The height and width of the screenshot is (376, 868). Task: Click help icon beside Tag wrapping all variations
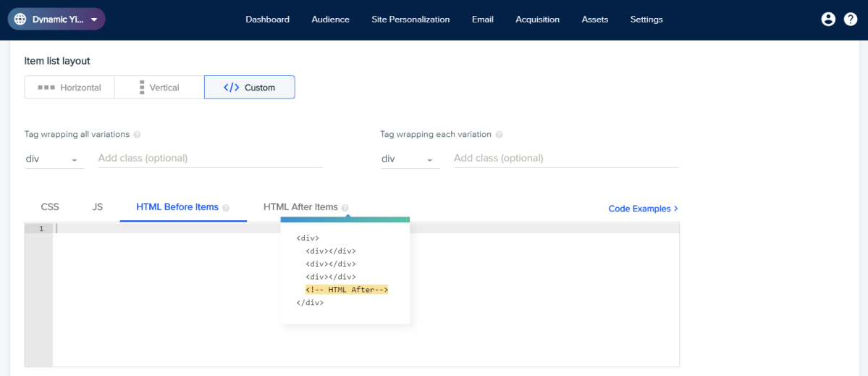(x=137, y=135)
